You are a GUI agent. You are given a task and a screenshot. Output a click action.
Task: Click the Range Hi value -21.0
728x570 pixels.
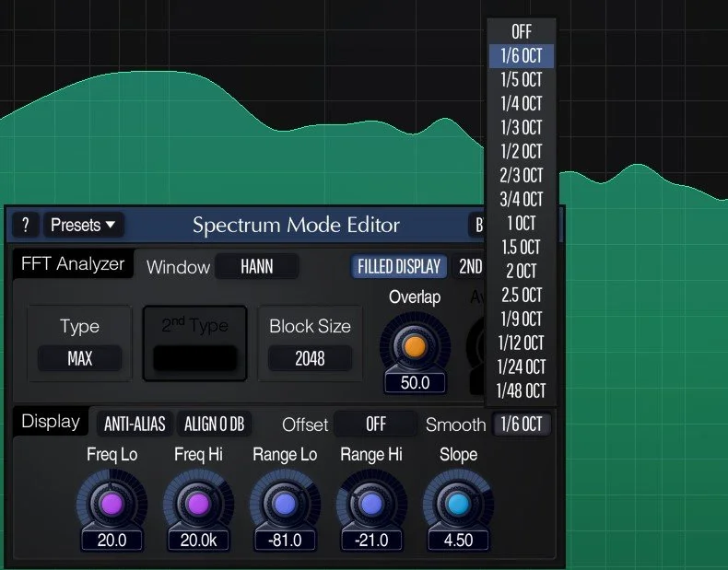(x=371, y=541)
